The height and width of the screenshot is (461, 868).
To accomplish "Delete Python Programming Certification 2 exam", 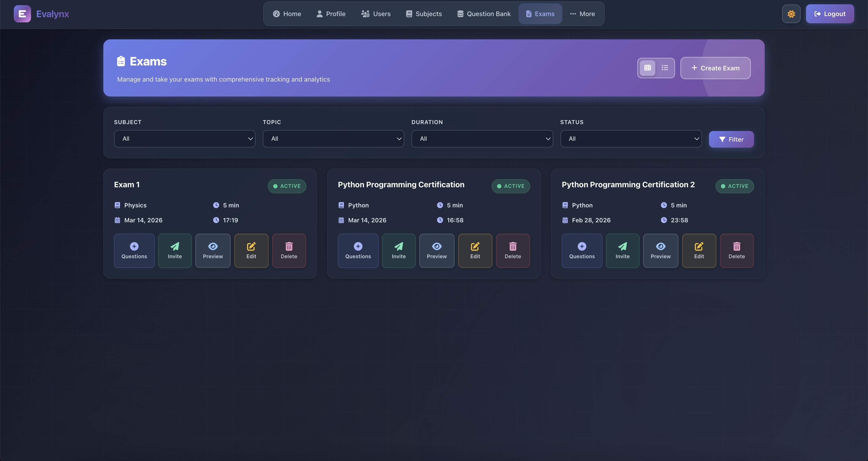I will click(x=737, y=250).
